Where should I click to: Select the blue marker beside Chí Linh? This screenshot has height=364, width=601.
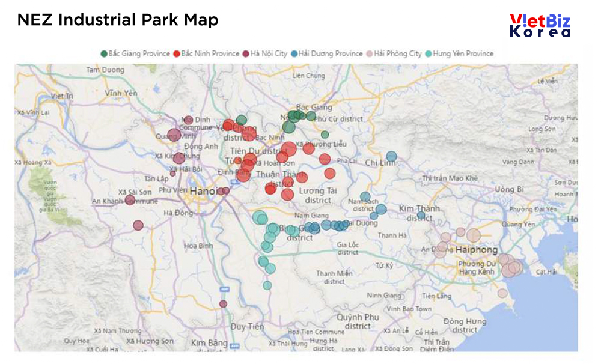(391, 157)
